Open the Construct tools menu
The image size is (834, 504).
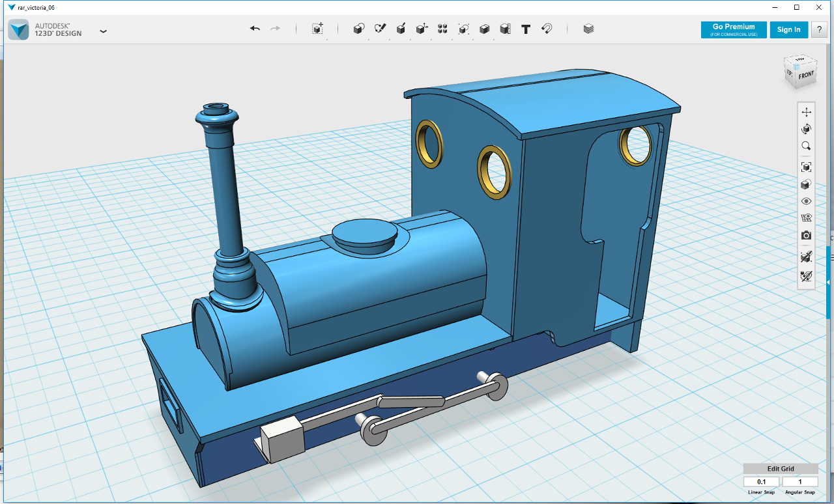coord(401,29)
